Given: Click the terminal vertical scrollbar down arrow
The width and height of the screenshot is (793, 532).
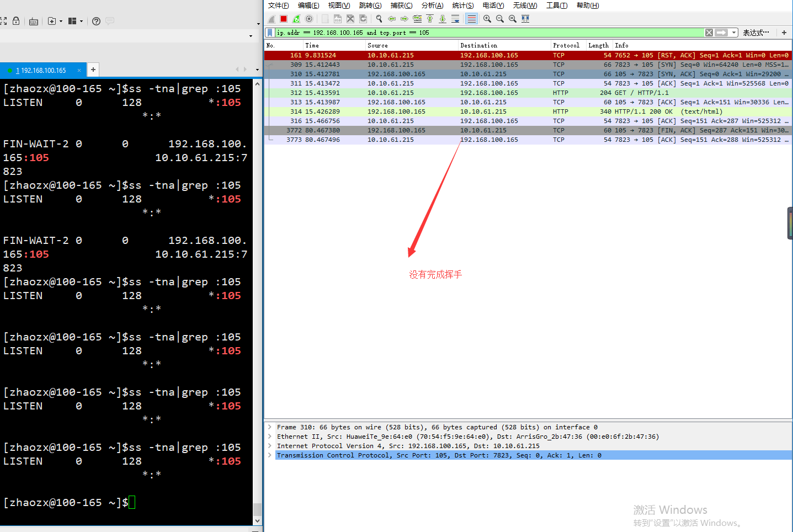Looking at the screenshot, I should [x=257, y=520].
